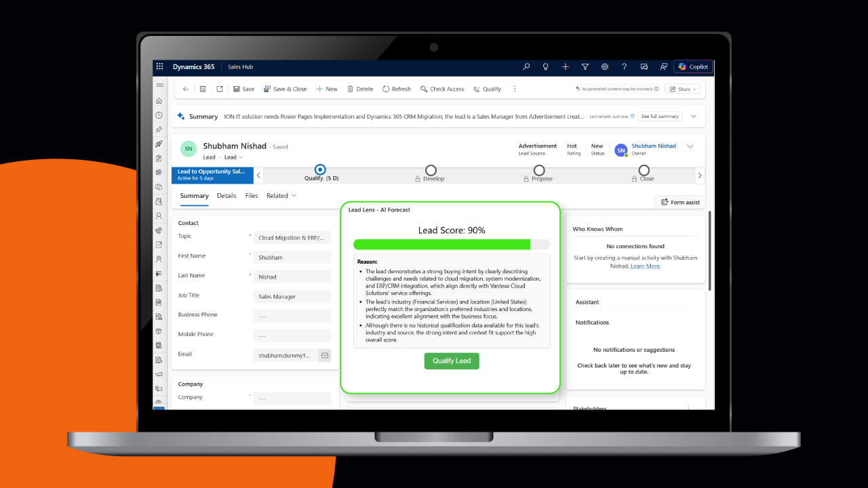Open search with the magnifier icon
The image size is (868, 488).
tap(526, 67)
